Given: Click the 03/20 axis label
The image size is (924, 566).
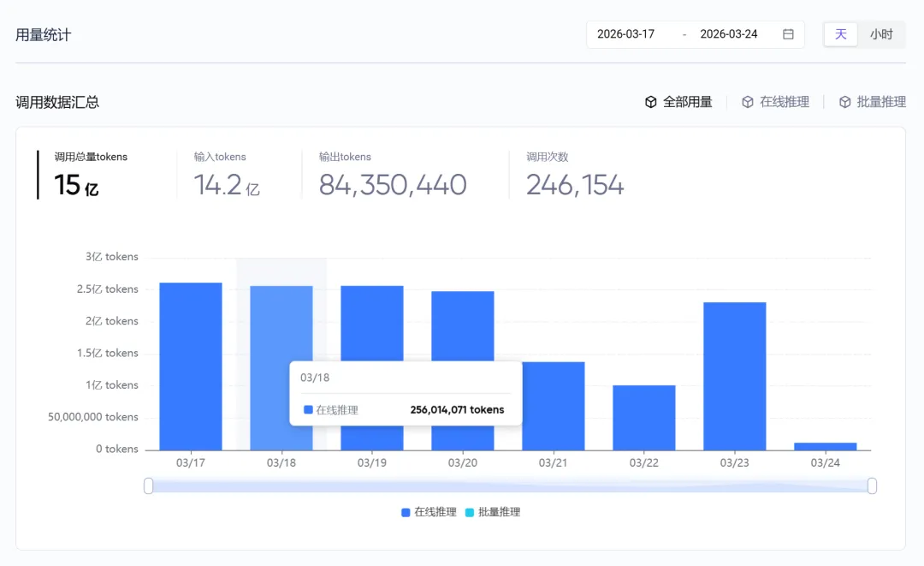Looking at the screenshot, I should point(463,463).
